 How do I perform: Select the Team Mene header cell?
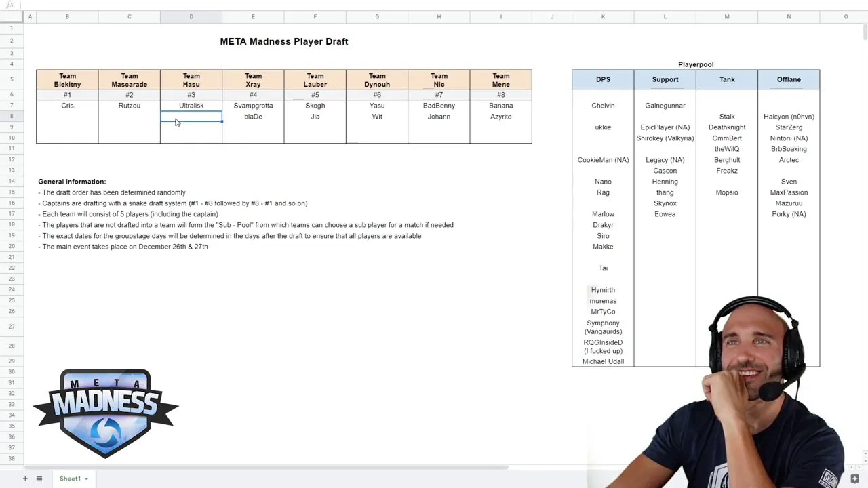coord(501,80)
